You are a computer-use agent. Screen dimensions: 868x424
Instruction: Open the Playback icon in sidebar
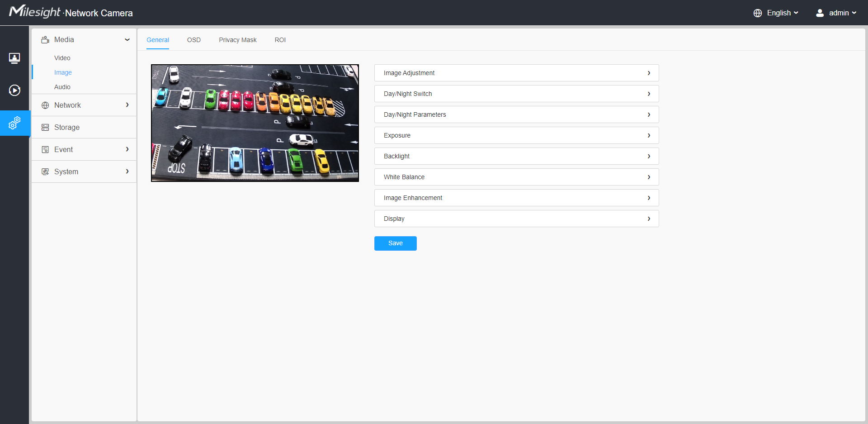tap(14, 91)
